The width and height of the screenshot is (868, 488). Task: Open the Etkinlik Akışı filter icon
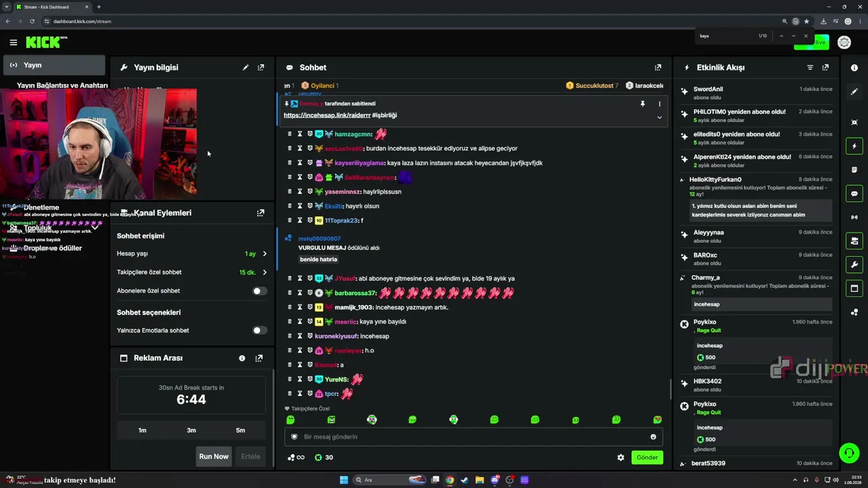pos(810,68)
